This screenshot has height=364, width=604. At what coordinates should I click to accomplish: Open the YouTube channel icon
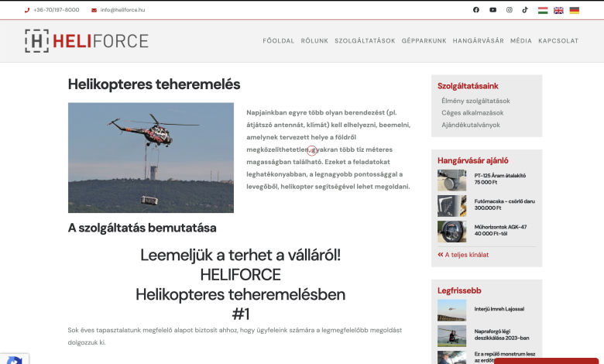pyautogui.click(x=492, y=10)
